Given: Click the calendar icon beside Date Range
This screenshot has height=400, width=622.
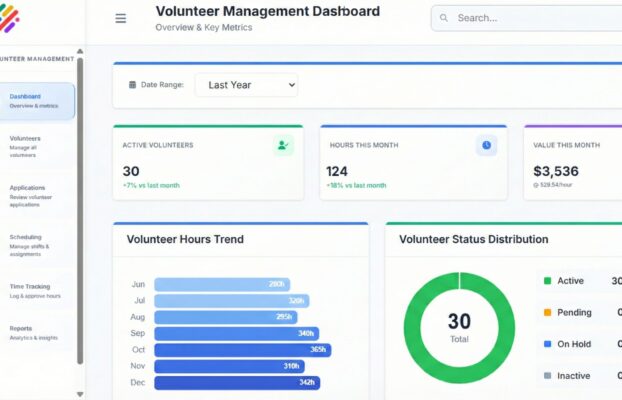Looking at the screenshot, I should point(132,85).
